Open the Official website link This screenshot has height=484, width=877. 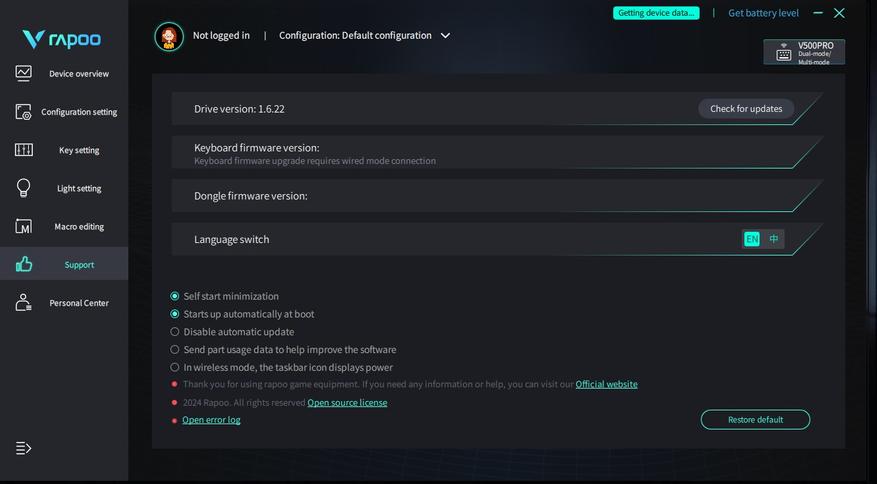click(606, 384)
